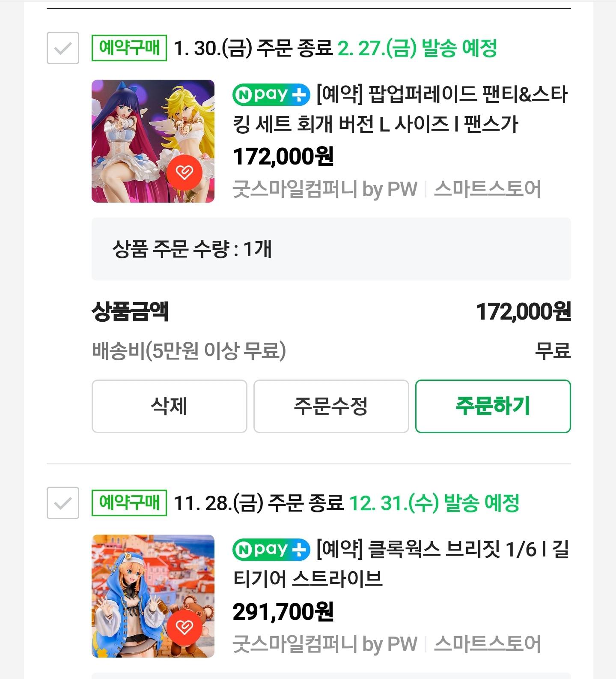Click the 상품 주문 수량 1개 box
This screenshot has width=616, height=679.
pyautogui.click(x=331, y=249)
